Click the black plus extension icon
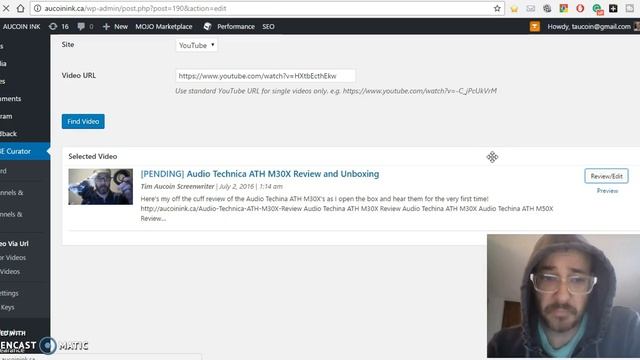This screenshot has height=360, width=640. click(x=613, y=8)
